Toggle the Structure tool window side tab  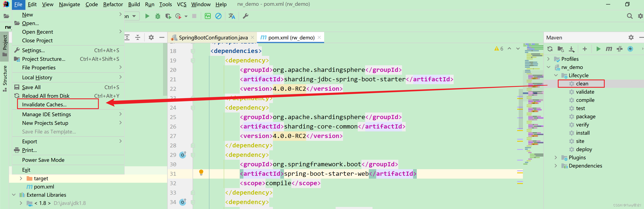pyautogui.click(x=5, y=79)
